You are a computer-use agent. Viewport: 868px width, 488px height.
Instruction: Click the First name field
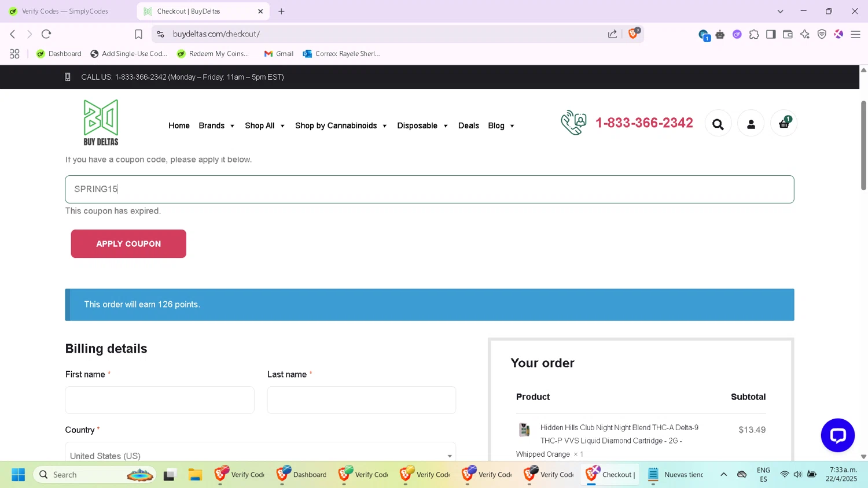tap(160, 400)
